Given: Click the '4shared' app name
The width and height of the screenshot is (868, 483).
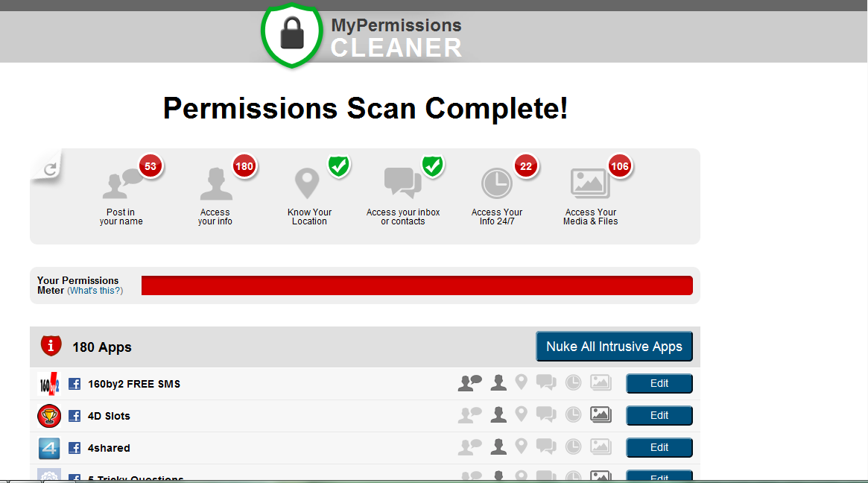Looking at the screenshot, I should 109,448.
